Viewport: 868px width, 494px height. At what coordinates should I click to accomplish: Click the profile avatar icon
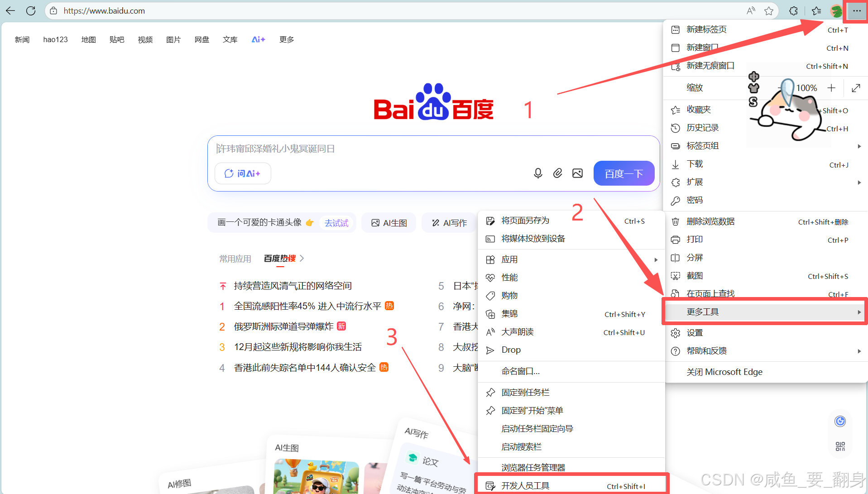click(x=836, y=11)
